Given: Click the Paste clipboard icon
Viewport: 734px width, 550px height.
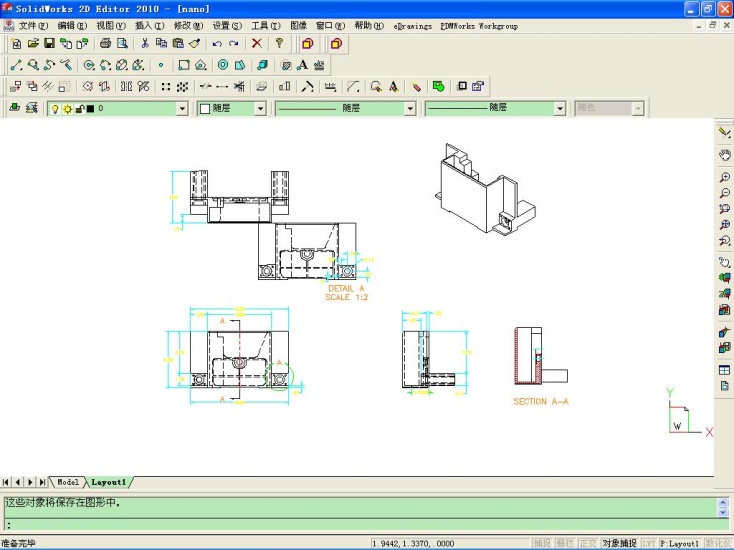Looking at the screenshot, I should click(x=178, y=44).
